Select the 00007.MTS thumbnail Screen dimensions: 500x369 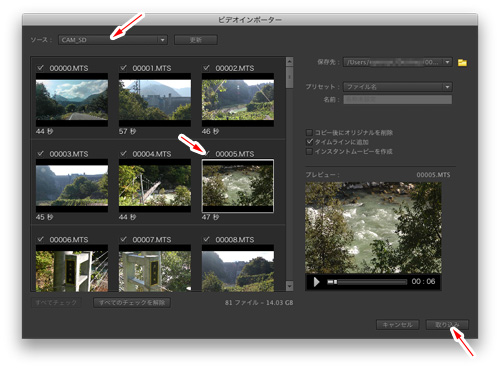155,268
